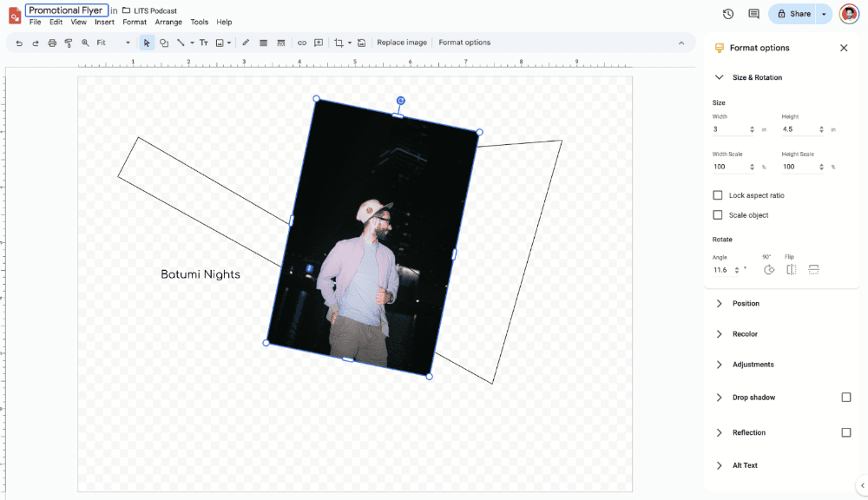
Task: Open version history clock icon
Action: 727,14
